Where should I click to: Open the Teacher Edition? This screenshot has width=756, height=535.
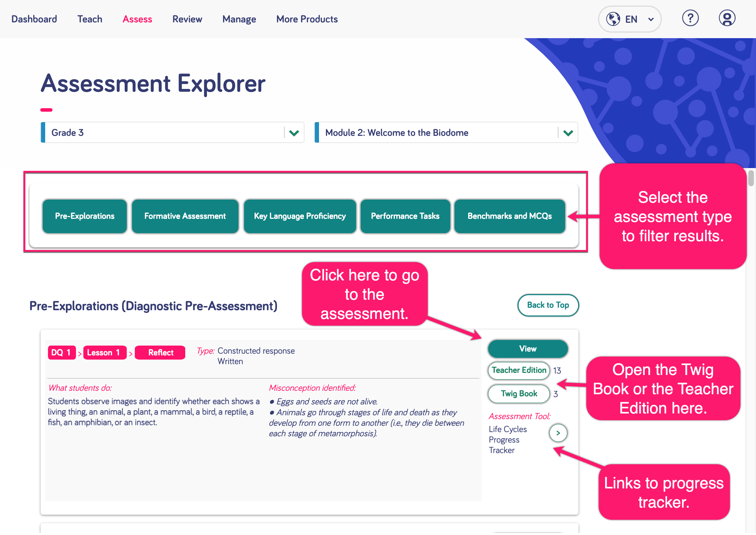tap(519, 370)
